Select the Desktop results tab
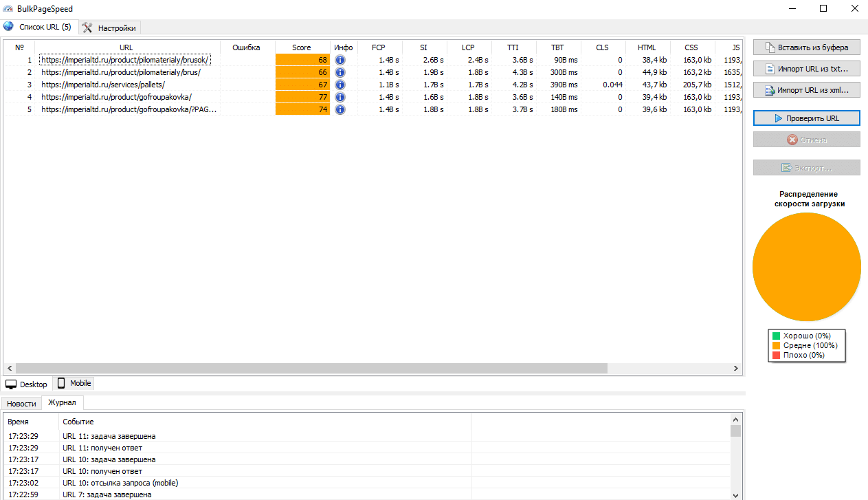 pyautogui.click(x=27, y=384)
